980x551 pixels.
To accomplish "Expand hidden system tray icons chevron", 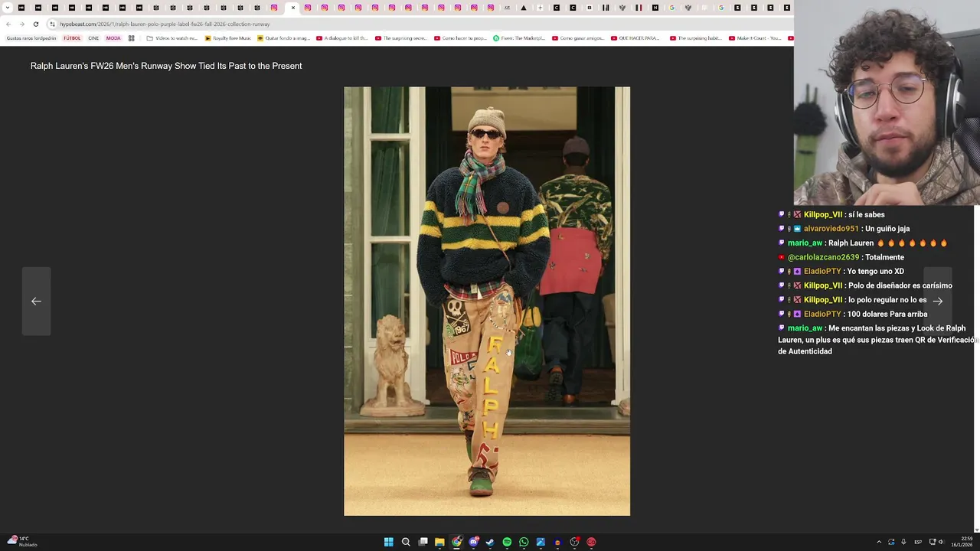I will click(x=879, y=542).
